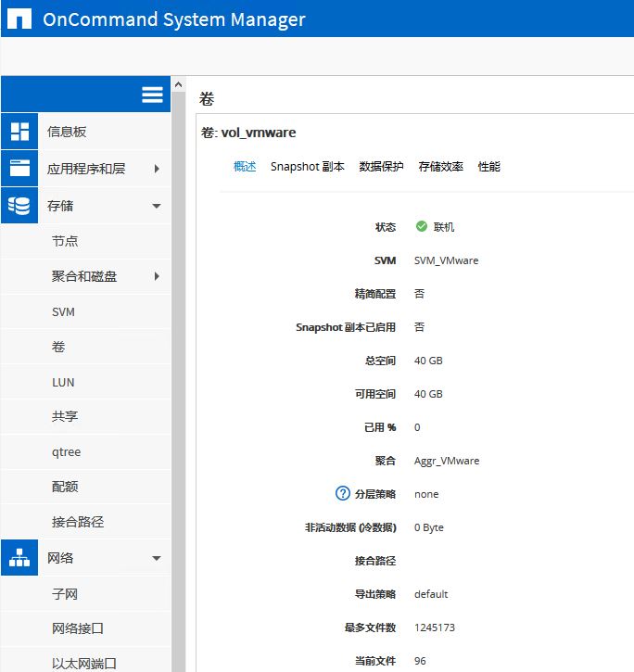Open the 存储效率 tab

tap(440, 166)
